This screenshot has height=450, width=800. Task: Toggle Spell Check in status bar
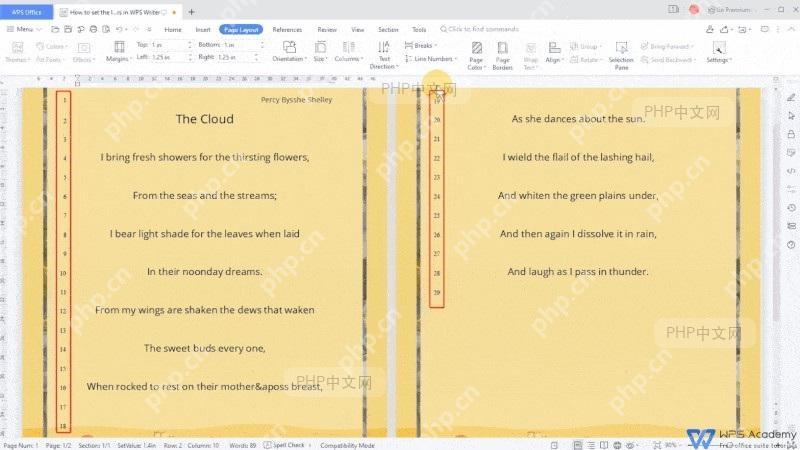point(285,445)
